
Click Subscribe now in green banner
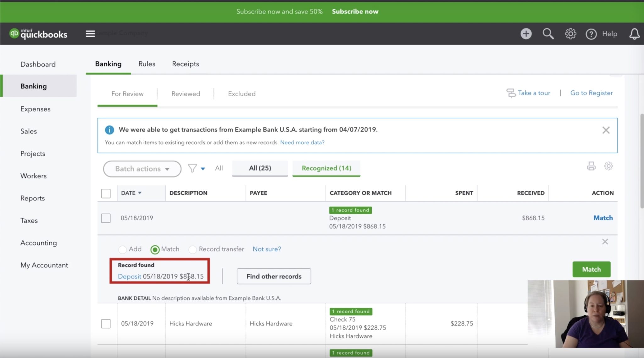355,11
